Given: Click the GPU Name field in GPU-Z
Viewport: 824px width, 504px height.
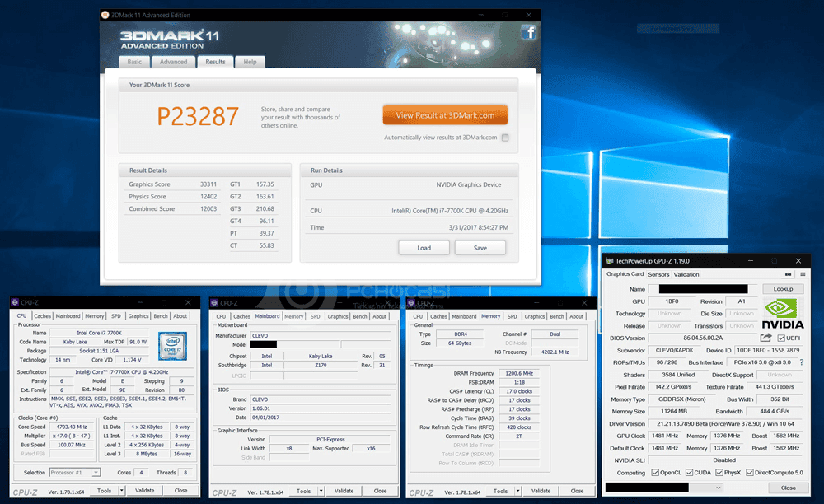Looking at the screenshot, I should pos(697,289).
